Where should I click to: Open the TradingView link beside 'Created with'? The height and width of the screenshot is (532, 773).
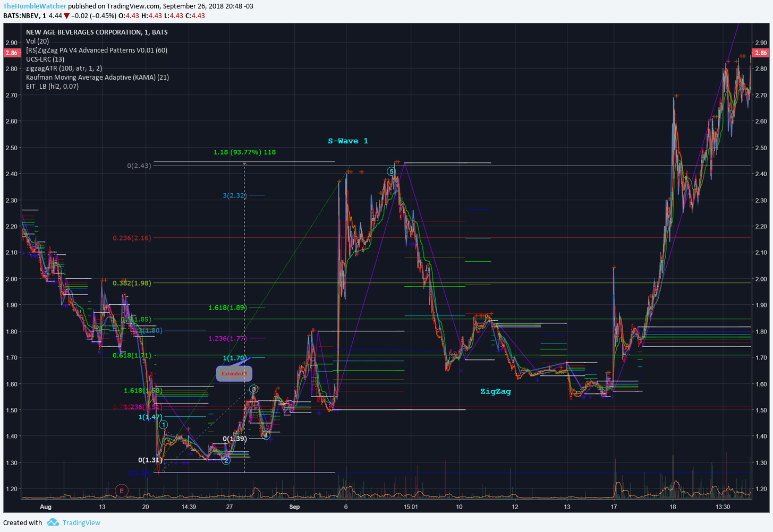pyautogui.click(x=81, y=522)
